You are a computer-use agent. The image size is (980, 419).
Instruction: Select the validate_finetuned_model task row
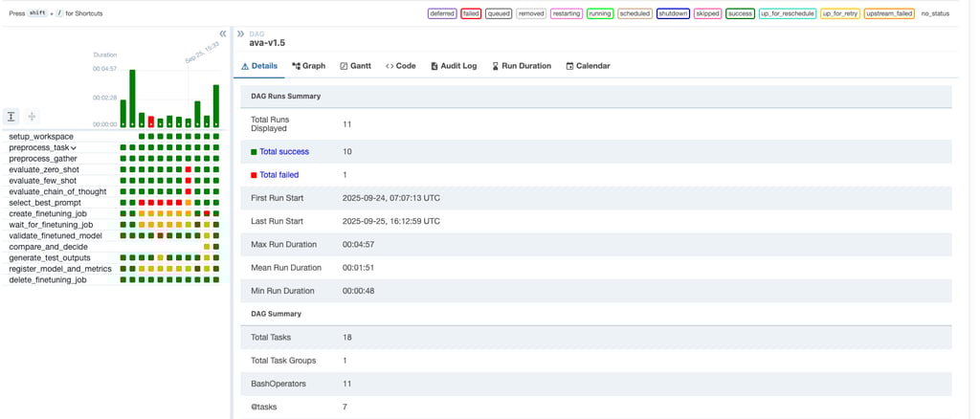click(x=56, y=236)
